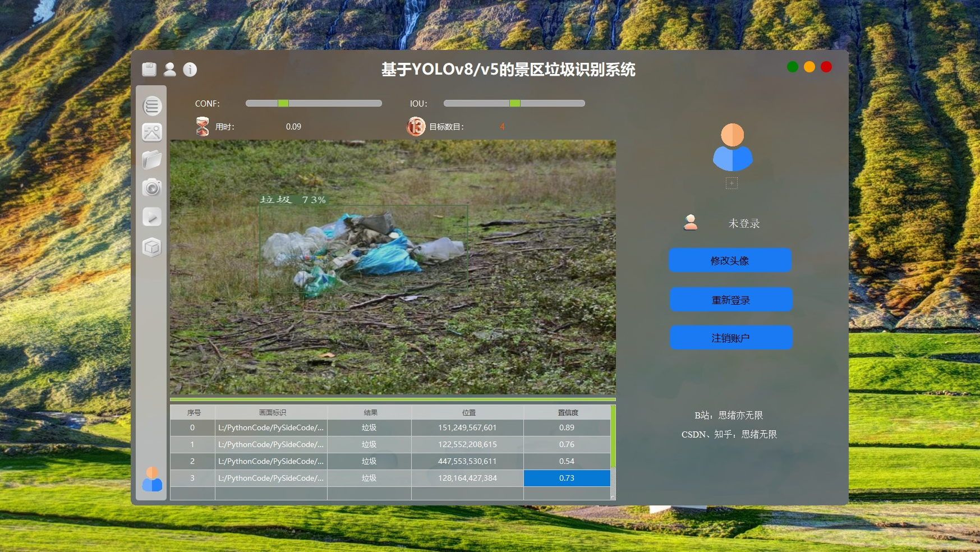This screenshot has height=552, width=980.
Task: Click the save floppy disk icon
Action: [x=149, y=70]
